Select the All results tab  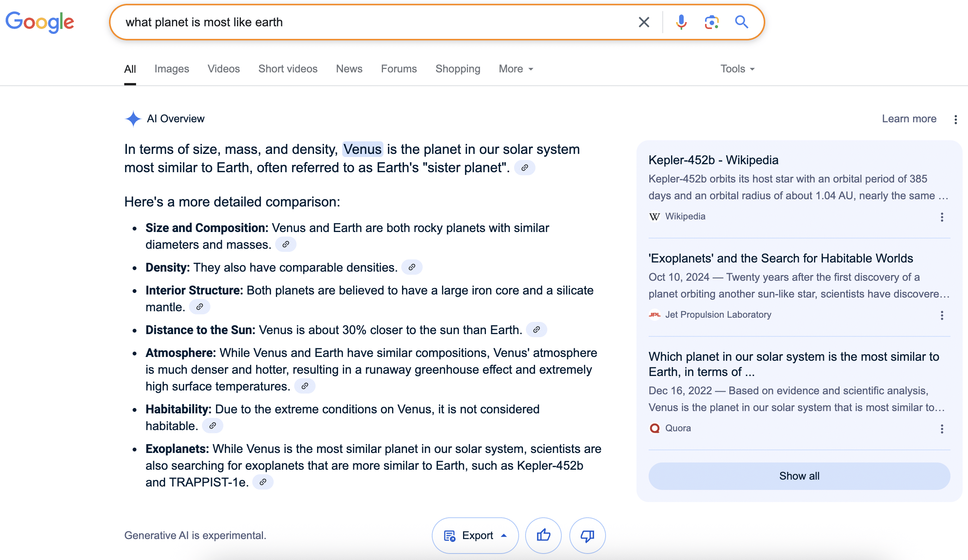130,69
